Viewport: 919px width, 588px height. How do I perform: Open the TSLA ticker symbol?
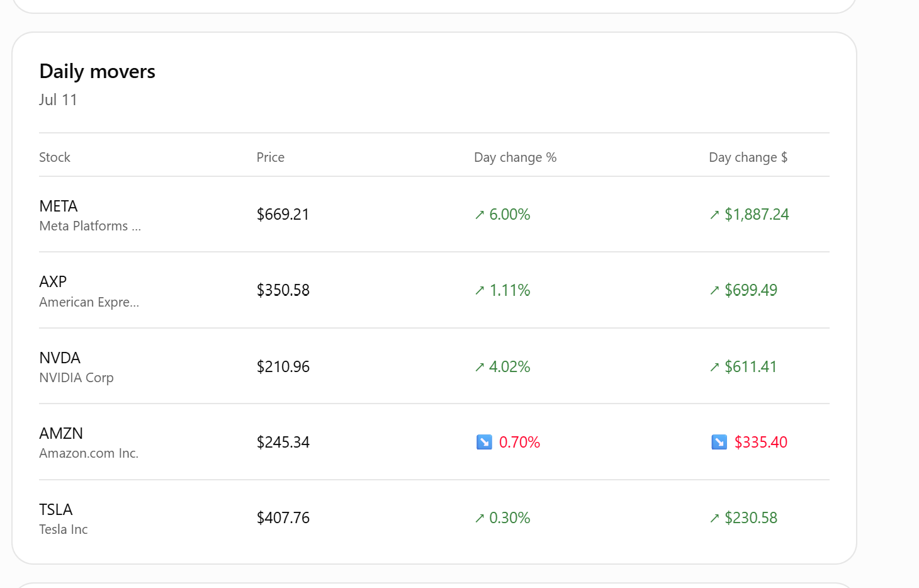56,509
